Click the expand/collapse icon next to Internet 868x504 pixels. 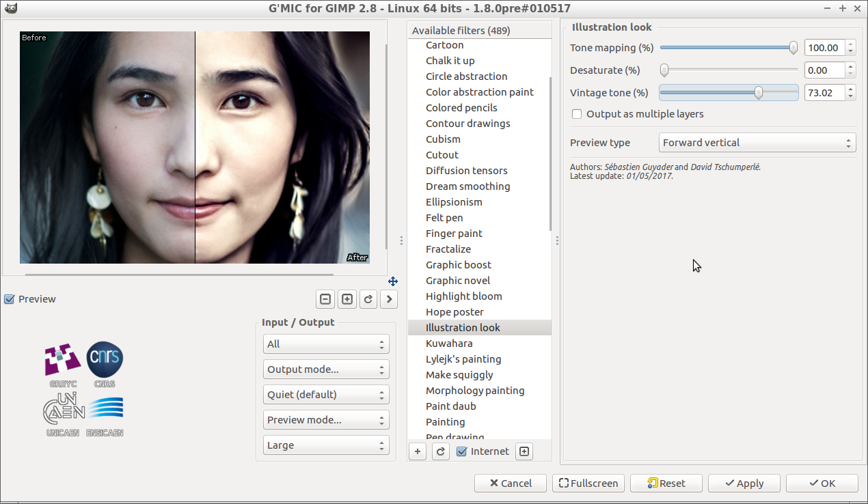pos(524,451)
